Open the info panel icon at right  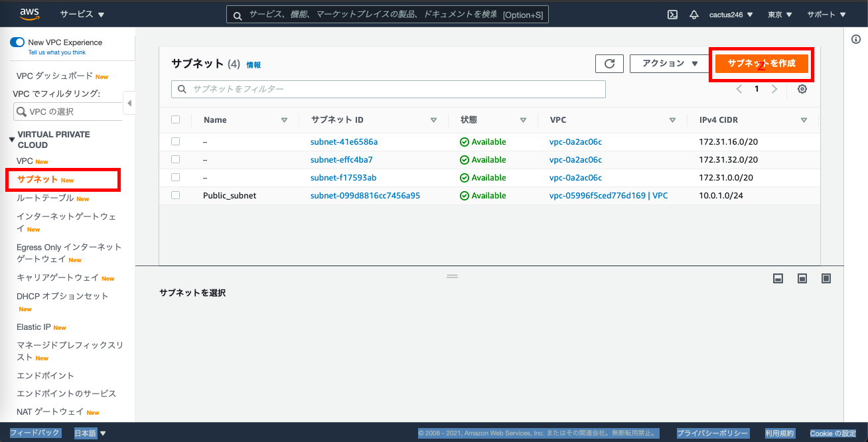coord(856,39)
